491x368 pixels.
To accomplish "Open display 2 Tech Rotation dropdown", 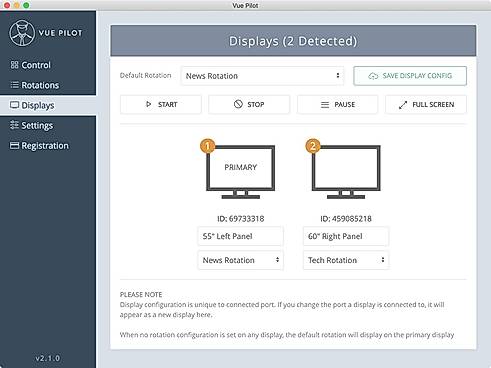I will click(x=346, y=260).
